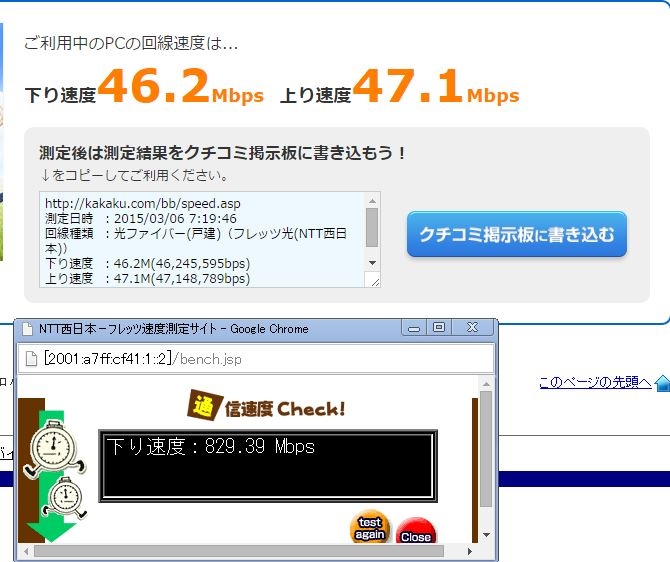Screen dimensions: 670x562
Task: Click the page icon in address bar
Action: click(x=31, y=359)
